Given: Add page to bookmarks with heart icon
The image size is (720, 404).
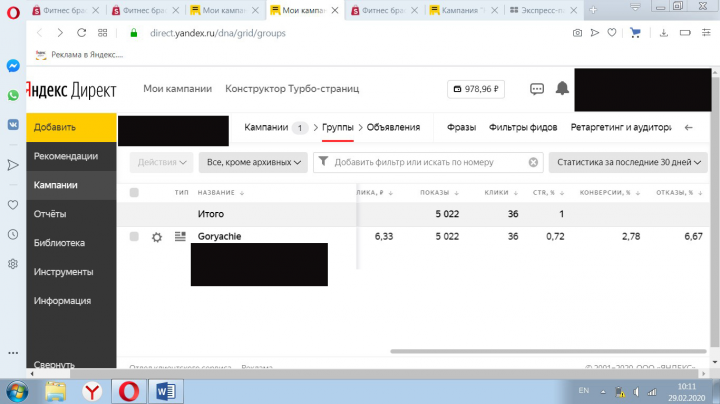Looking at the screenshot, I should coord(612,33).
